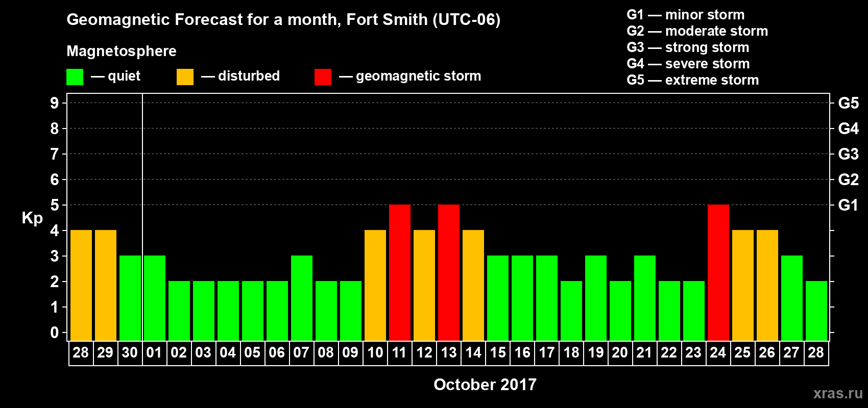Image resolution: width=868 pixels, height=408 pixels.
Task: Click the date label 20
Action: (620, 352)
